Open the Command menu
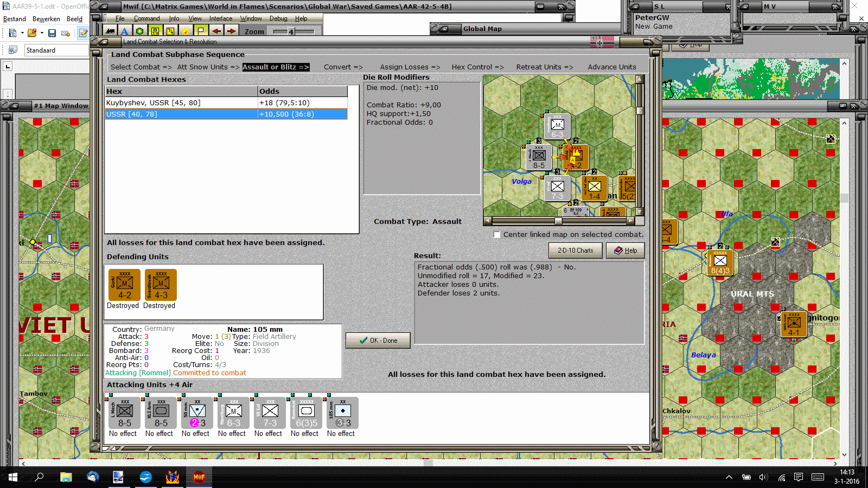 [147, 18]
